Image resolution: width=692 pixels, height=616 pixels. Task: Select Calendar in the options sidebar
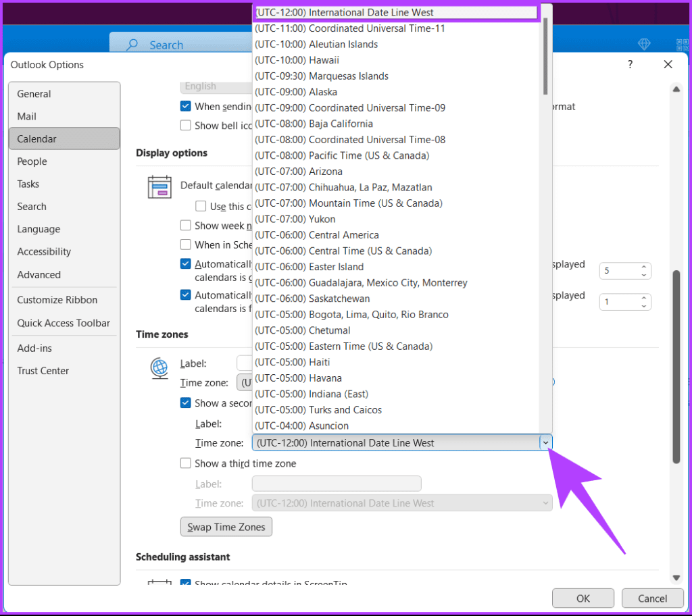pos(64,139)
